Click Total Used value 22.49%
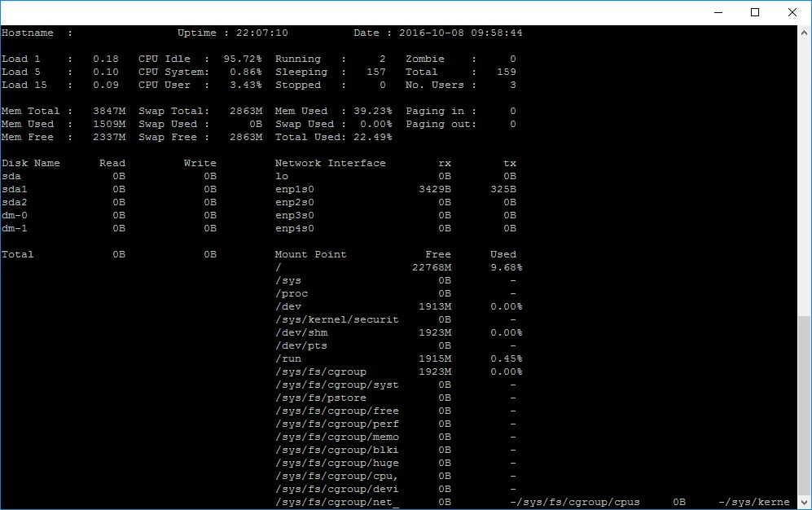The width and height of the screenshot is (812, 510). coord(373,137)
